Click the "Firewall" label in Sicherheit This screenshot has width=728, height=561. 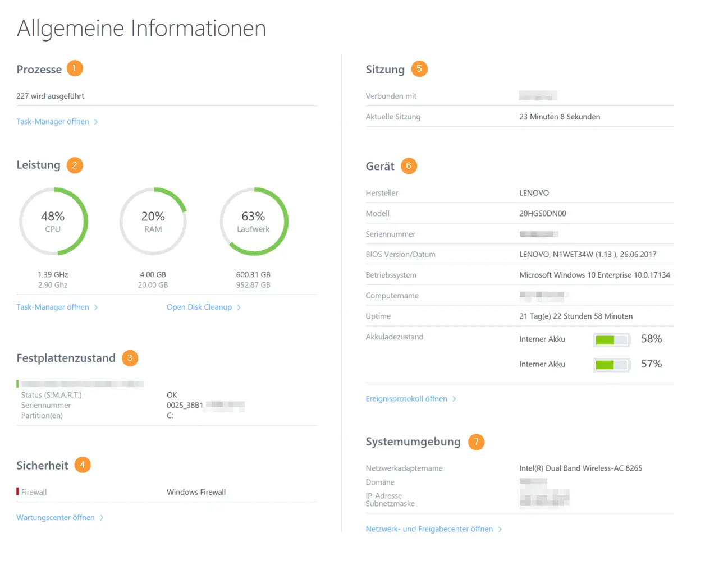[x=34, y=492]
